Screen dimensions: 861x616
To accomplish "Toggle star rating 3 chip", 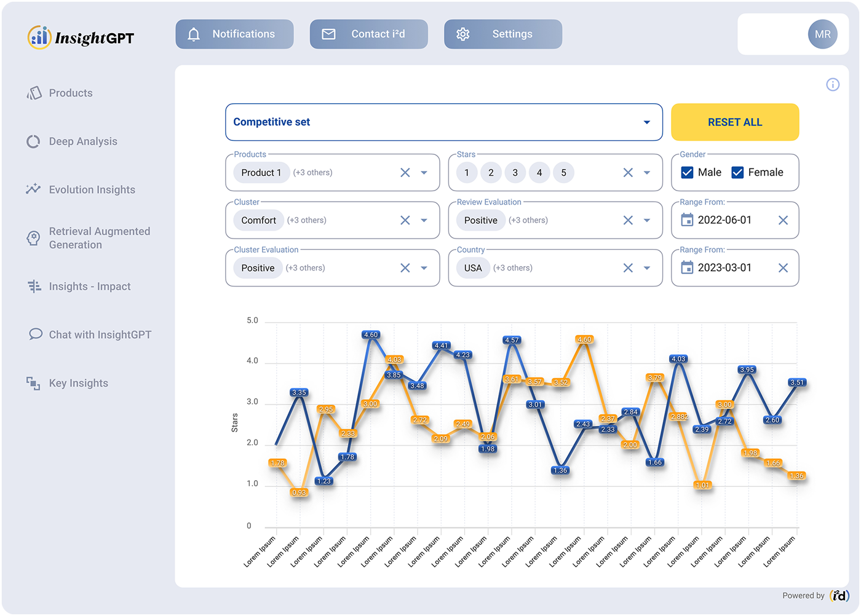I will (515, 173).
